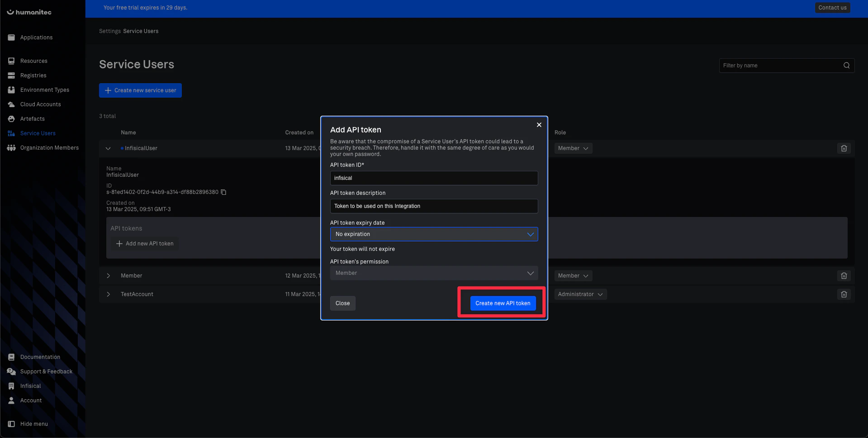868x438 pixels.
Task: Go to Registries menu item
Action: [x=33, y=75]
